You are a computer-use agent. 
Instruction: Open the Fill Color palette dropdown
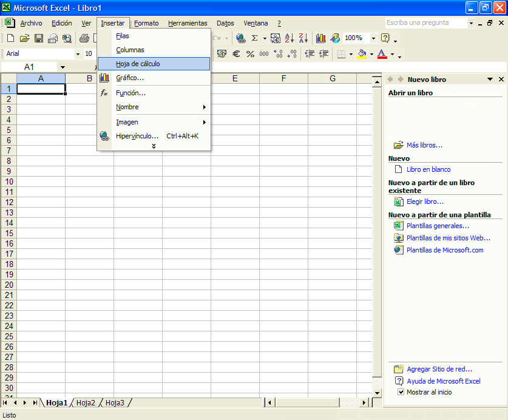click(371, 54)
